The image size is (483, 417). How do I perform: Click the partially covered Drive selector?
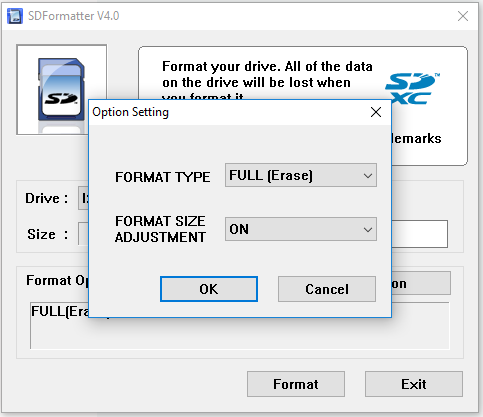tap(83, 198)
